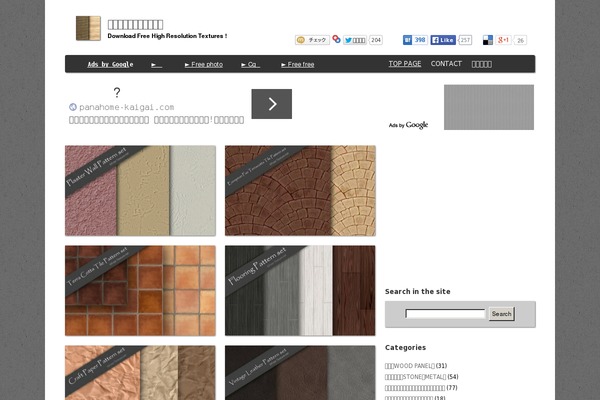Click the mixi check button
Viewport: 600px width, 400px height.
312,40
